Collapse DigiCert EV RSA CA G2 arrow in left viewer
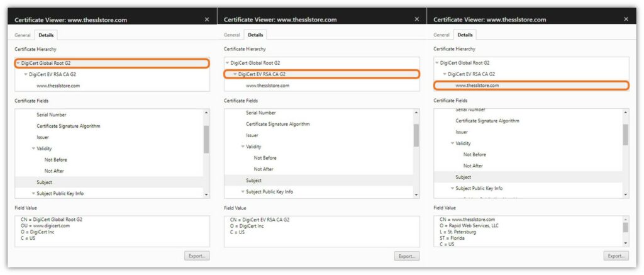Screen dimensions: 644x275 (x=26, y=74)
